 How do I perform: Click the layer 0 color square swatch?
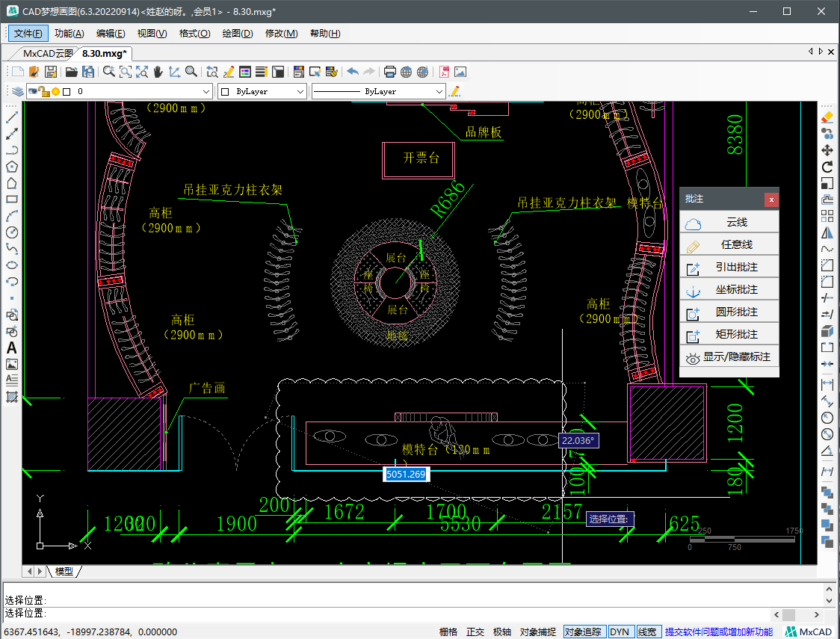[x=67, y=92]
